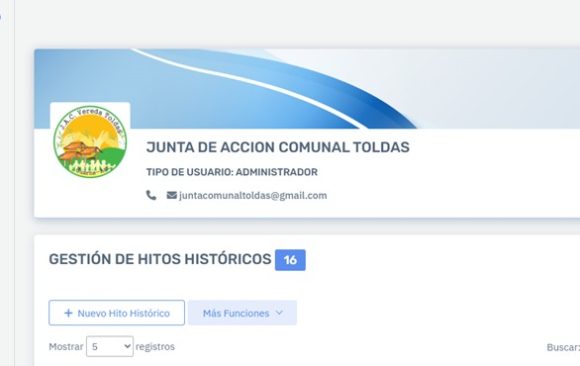This screenshot has width=580, height=366.
Task: Click the chevron arrow on Más Funciones
Action: pos(280,313)
